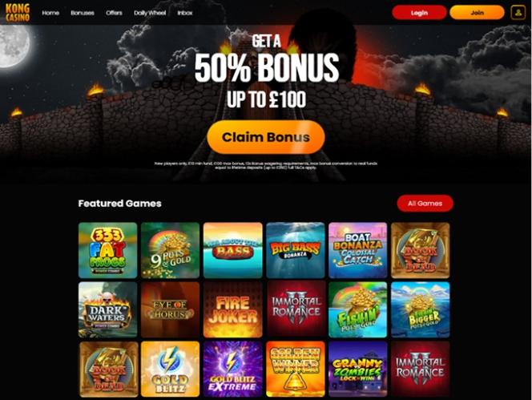Play the Fire Joker slot
532x400 pixels.
pyautogui.click(x=232, y=309)
